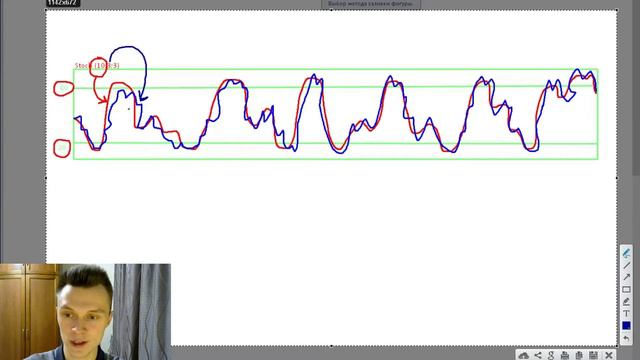The height and width of the screenshot is (360, 640).
Task: Search similar images on Google
Action: 551,356
